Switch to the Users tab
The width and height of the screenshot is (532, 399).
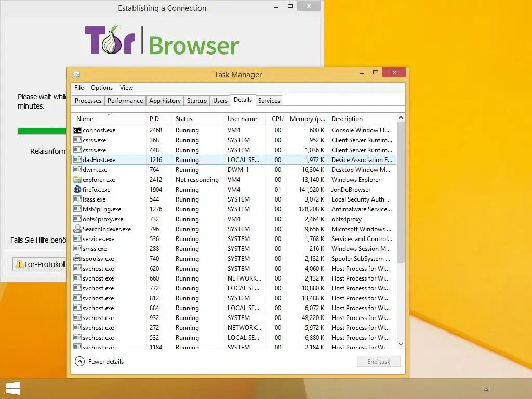click(220, 101)
